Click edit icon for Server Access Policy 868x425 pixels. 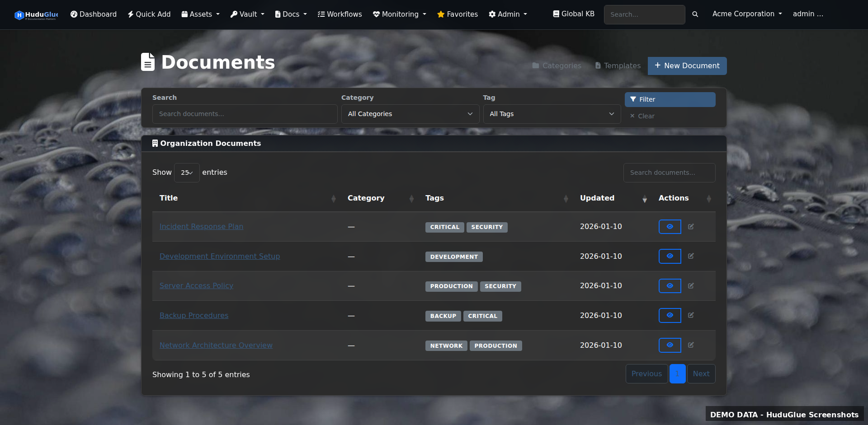[691, 286]
